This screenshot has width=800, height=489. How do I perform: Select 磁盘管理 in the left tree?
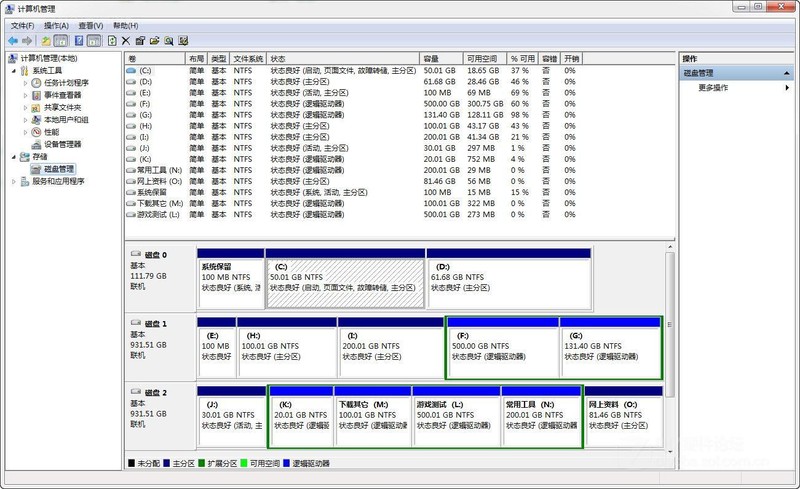[x=58, y=169]
